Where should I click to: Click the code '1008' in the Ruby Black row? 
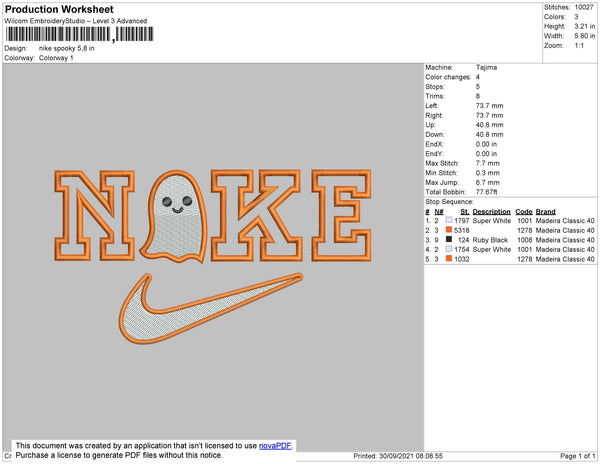point(525,240)
